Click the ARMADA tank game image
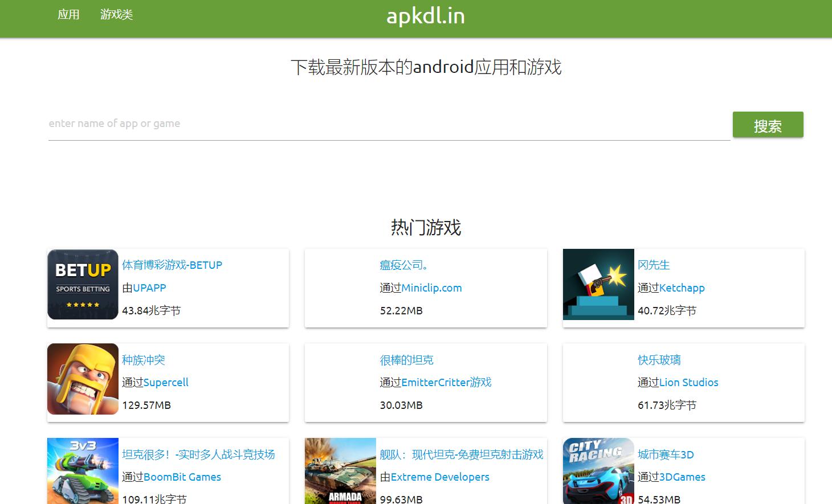 (x=340, y=471)
